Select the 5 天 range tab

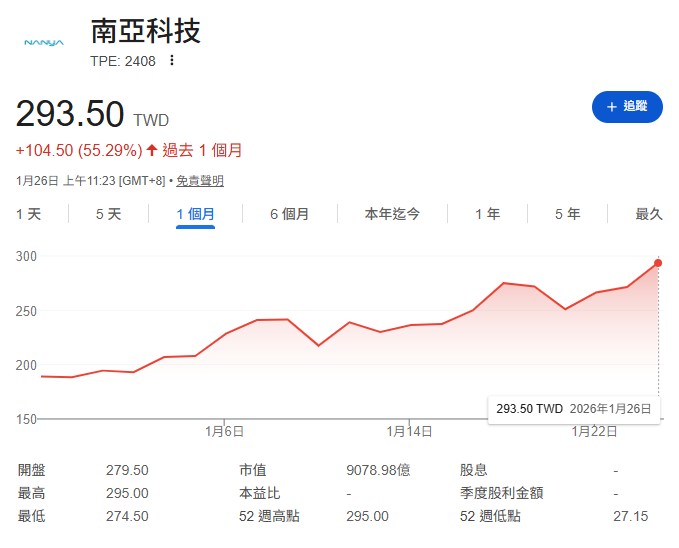pos(108,214)
